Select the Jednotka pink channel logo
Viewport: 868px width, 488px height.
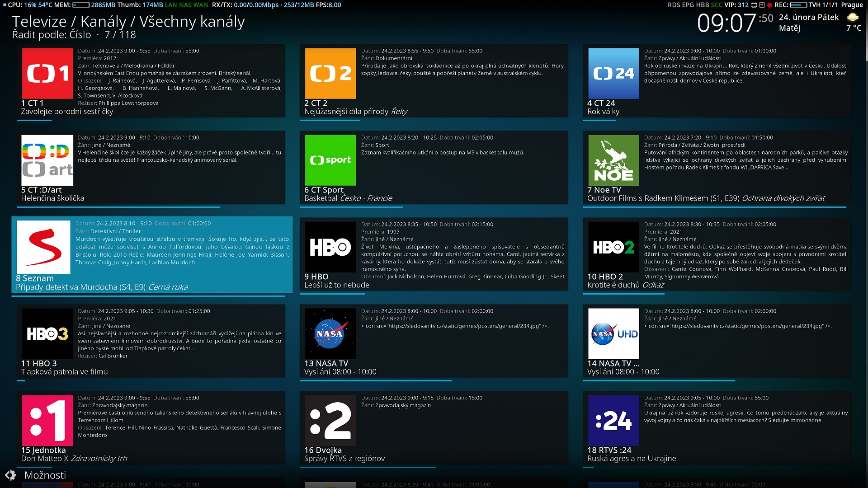47,421
